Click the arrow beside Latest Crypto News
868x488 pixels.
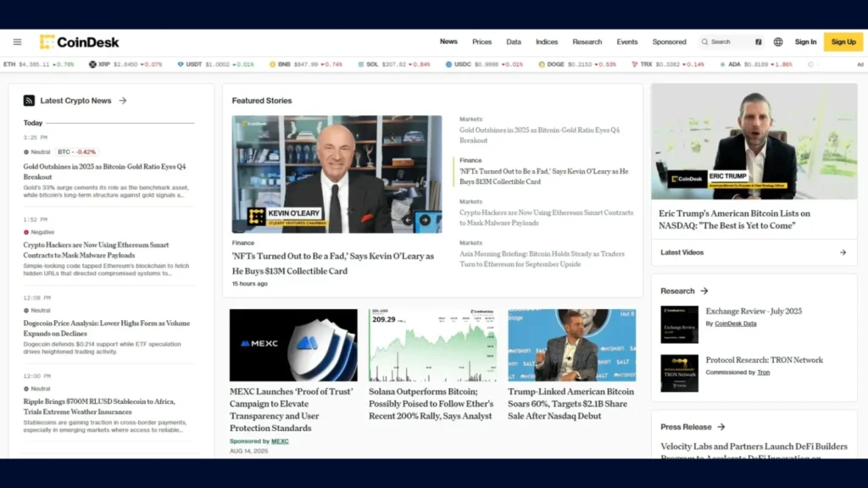pos(123,101)
